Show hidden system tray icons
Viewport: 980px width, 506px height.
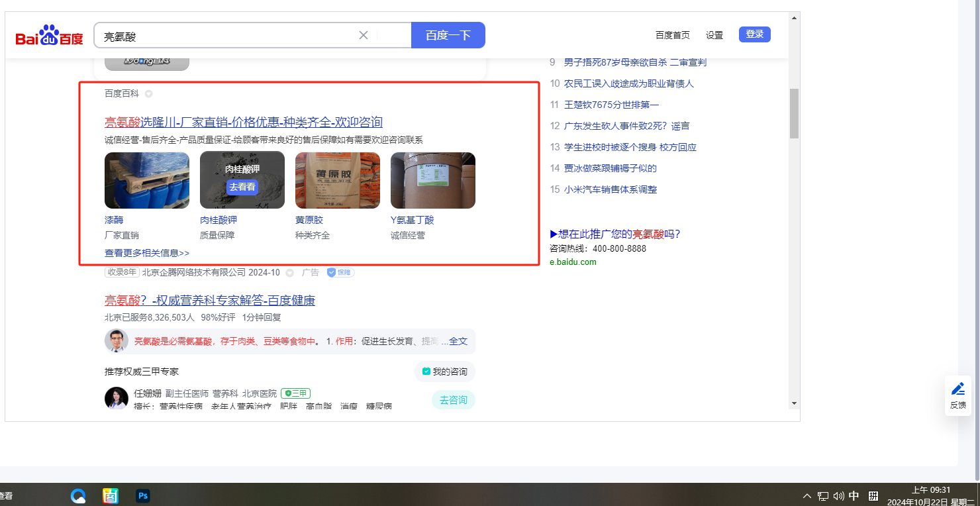tap(807, 495)
